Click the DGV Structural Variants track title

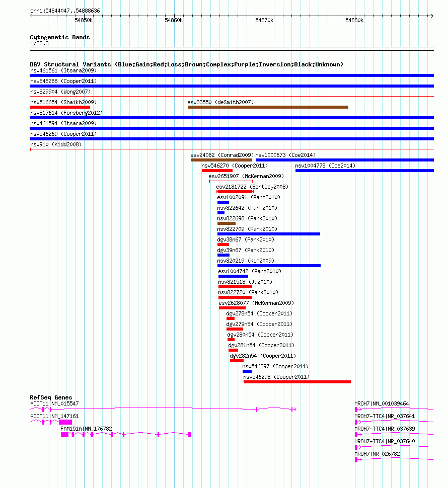click(x=186, y=64)
